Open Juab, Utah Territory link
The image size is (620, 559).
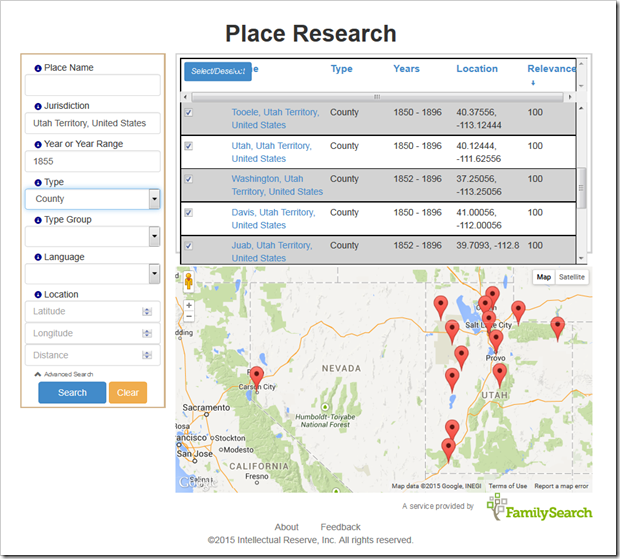[272, 252]
